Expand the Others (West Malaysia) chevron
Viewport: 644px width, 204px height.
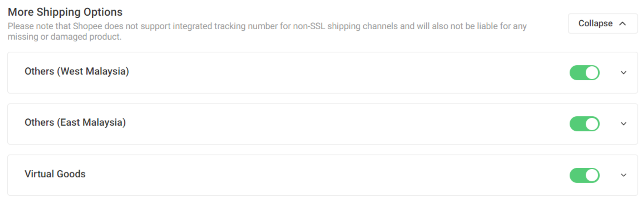[624, 73]
